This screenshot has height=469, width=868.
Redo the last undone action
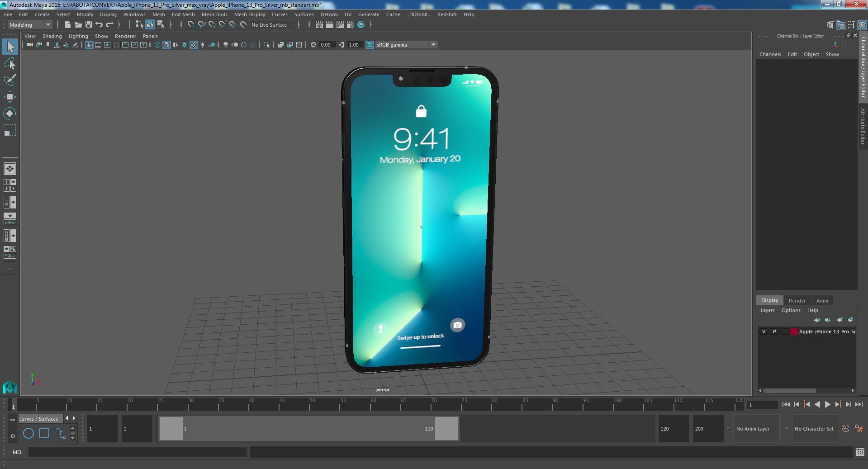109,25
